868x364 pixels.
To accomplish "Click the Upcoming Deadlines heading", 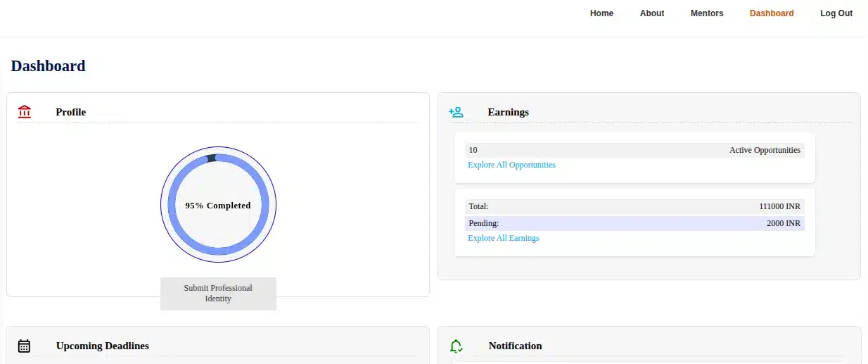I will 102,346.
